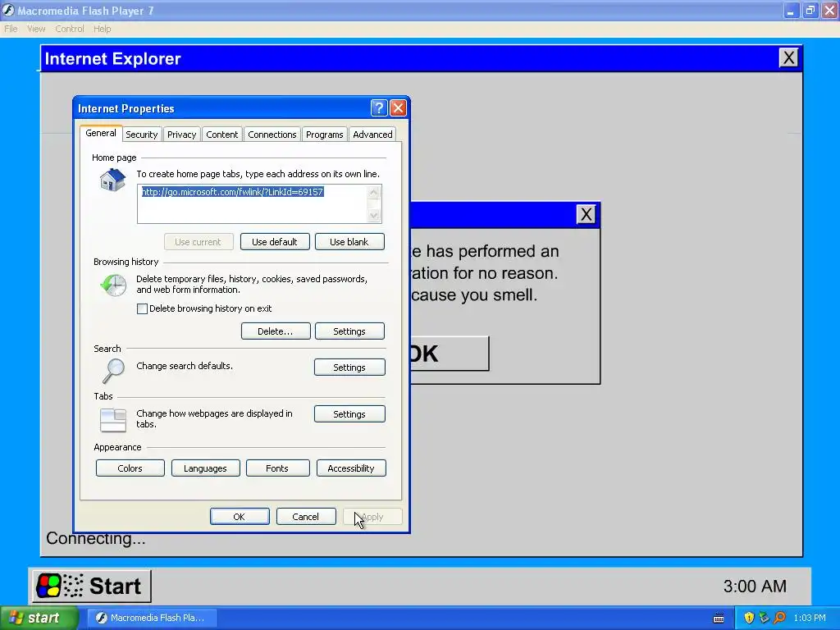Click the Apply button
The height and width of the screenshot is (630, 840).
372,517
